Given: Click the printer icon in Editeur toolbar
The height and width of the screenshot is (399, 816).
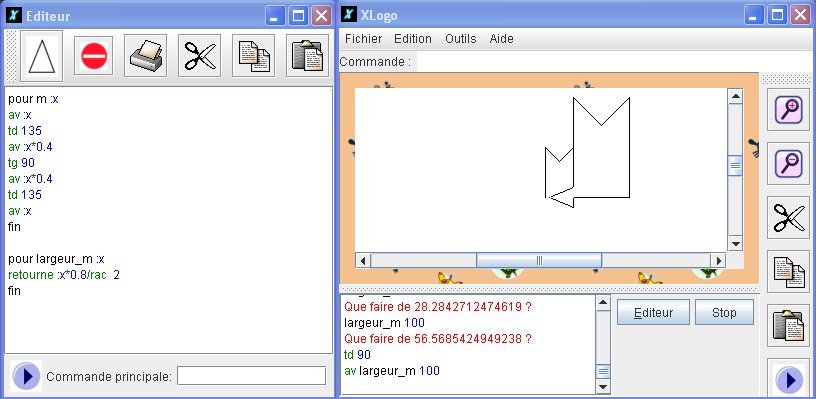Looking at the screenshot, I should click(146, 56).
